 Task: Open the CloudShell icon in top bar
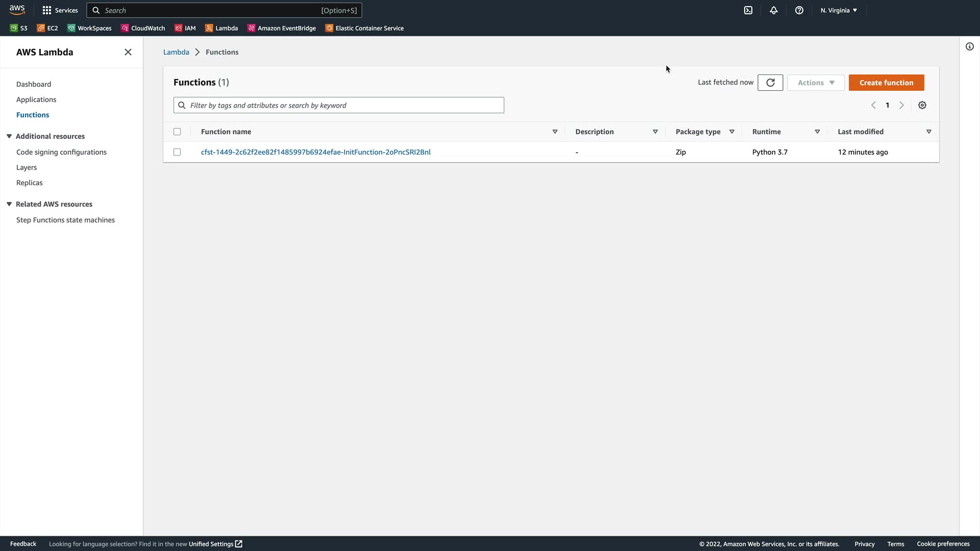748,10
